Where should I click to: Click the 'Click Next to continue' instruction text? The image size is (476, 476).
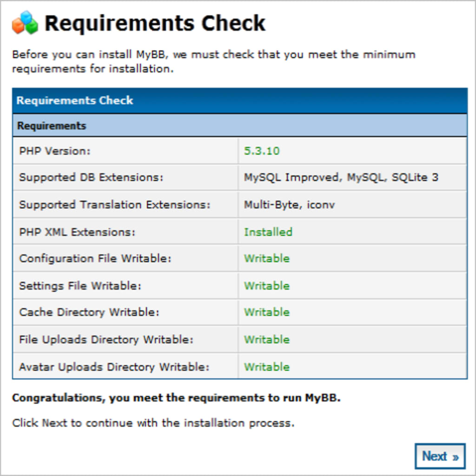click(153, 423)
